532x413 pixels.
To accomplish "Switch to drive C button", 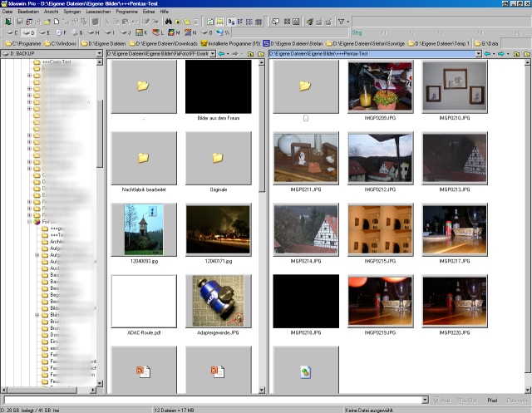I will coord(12,33).
